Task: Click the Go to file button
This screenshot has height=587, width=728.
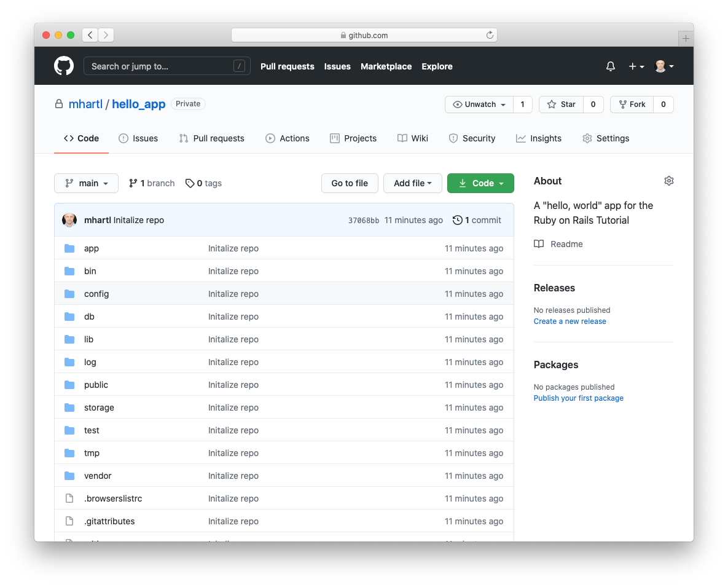Action: click(x=350, y=183)
